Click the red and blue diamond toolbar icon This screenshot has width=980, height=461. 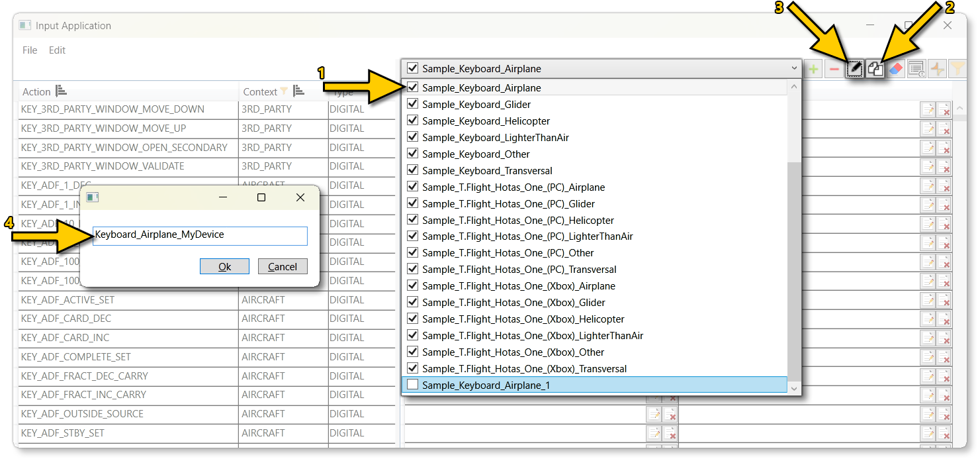coord(895,68)
